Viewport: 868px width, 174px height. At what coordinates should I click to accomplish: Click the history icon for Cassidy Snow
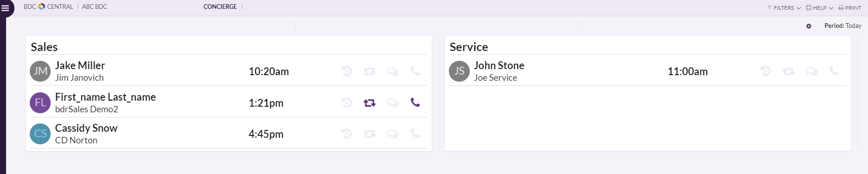(x=347, y=134)
